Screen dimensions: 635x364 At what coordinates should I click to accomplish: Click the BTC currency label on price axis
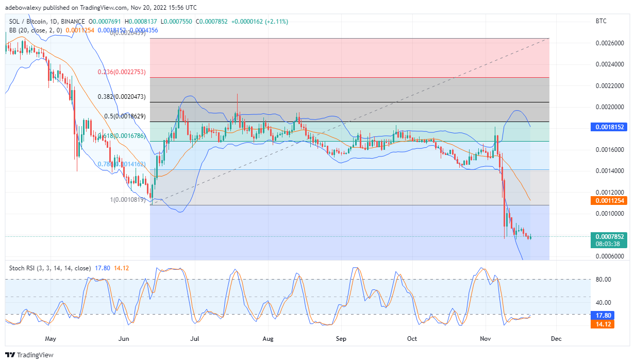[x=600, y=21]
